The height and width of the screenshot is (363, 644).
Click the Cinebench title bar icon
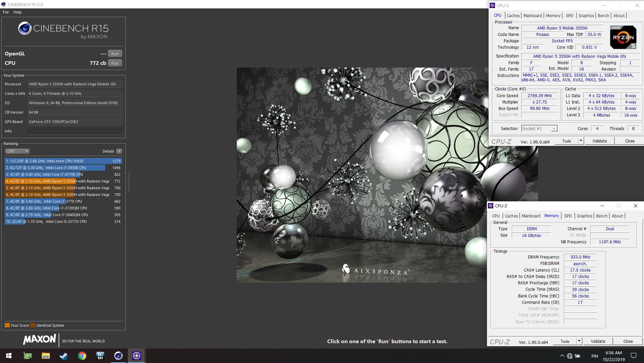click(x=4, y=4)
